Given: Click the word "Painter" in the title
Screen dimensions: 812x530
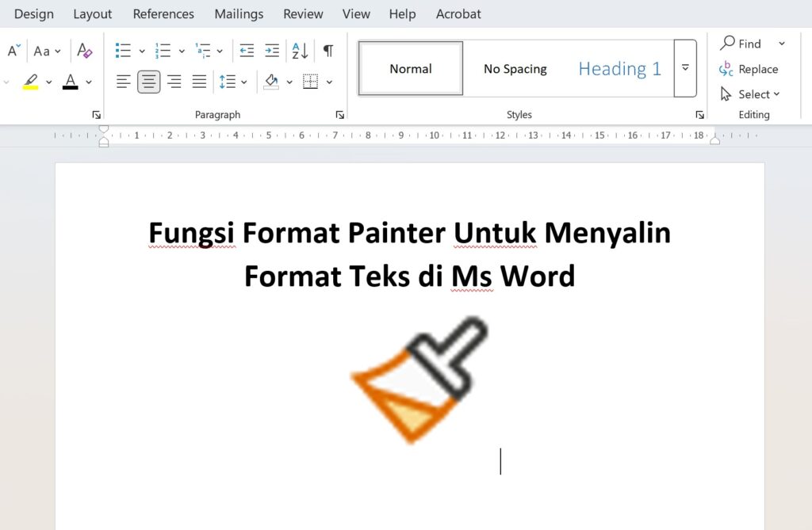Looking at the screenshot, I should pyautogui.click(x=396, y=232).
